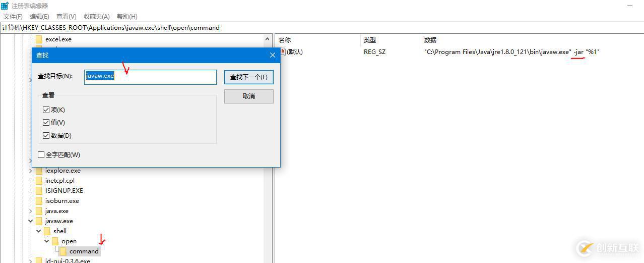Expand the java.exe tree node
This screenshot has width=644, height=263.
pos(31,211)
